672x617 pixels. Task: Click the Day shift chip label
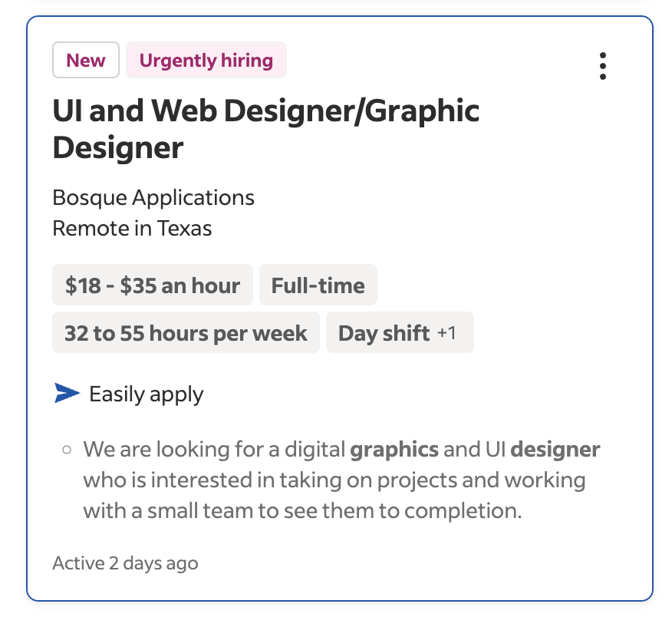(x=384, y=333)
